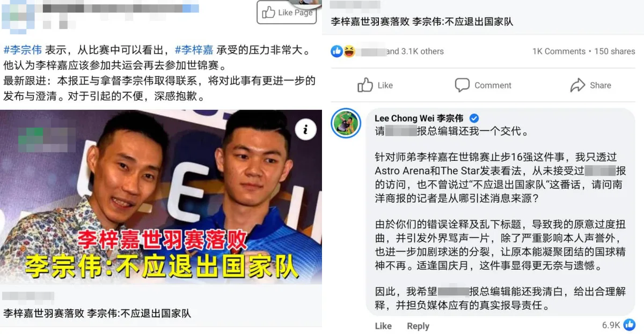Click the Like Page button
Viewport: 644px width, 334px height.
287,12
